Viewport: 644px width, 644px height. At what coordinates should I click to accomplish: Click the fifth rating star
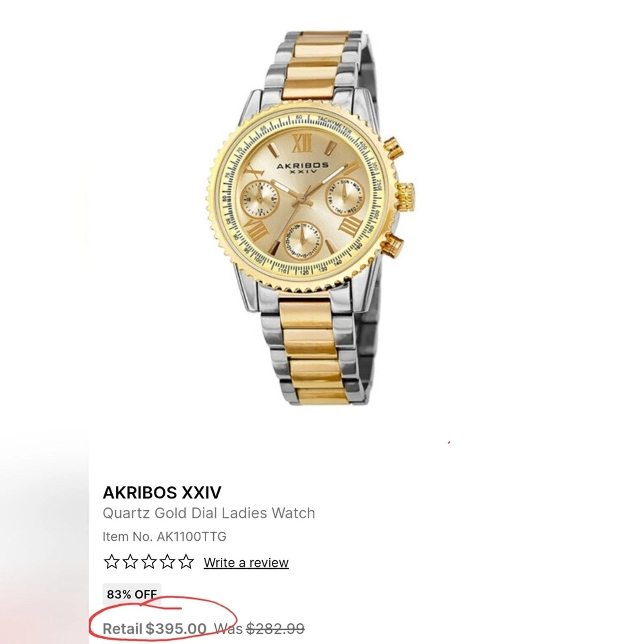[x=186, y=561]
